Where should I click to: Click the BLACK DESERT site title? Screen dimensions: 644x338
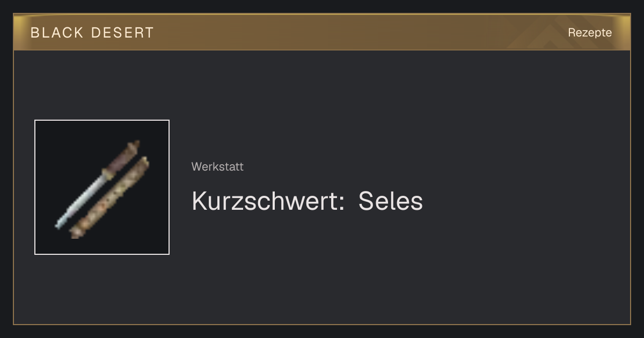(92, 33)
